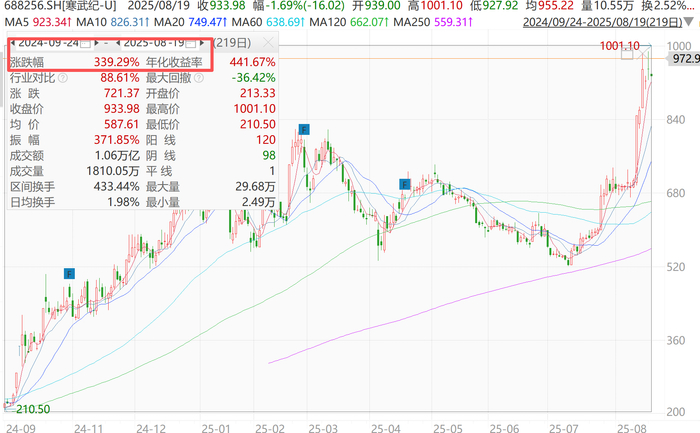
Task: Select the start date field 2024-09-24
Action: pyautogui.click(x=48, y=43)
